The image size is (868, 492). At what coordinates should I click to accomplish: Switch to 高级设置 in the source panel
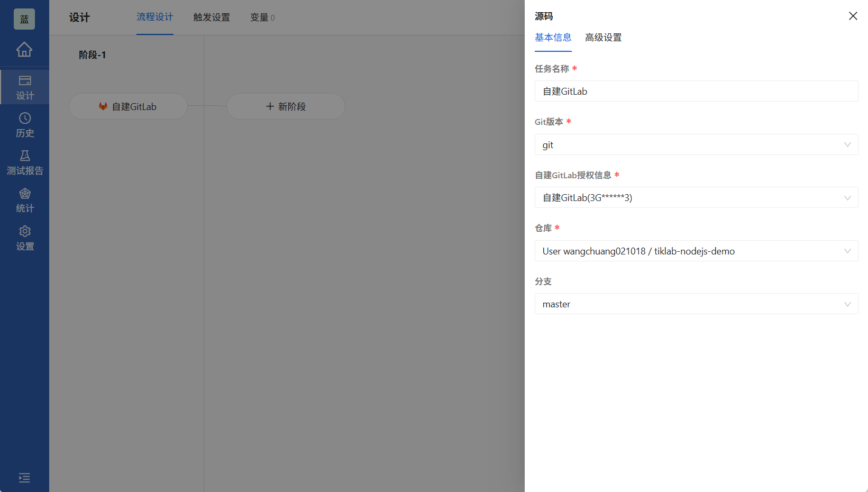(603, 38)
